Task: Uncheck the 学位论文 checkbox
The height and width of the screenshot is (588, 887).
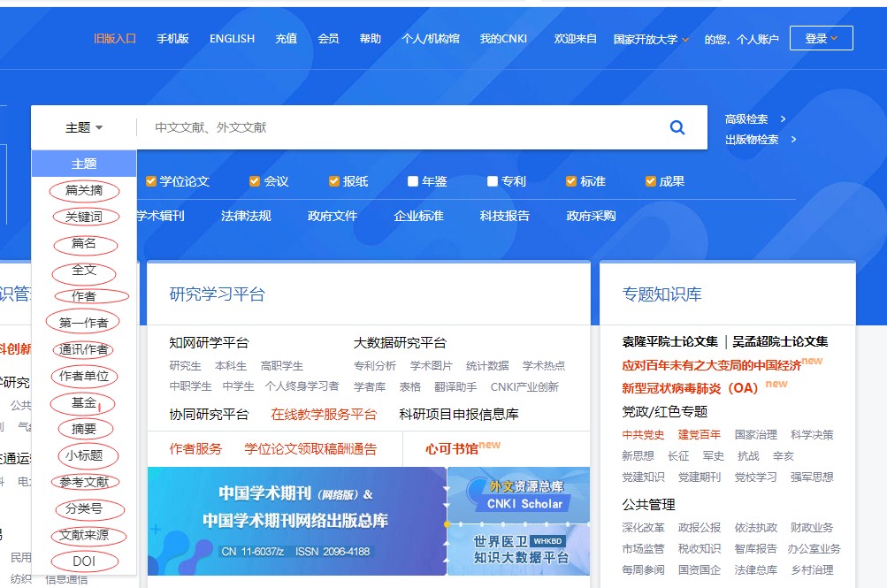Action: coord(151,181)
